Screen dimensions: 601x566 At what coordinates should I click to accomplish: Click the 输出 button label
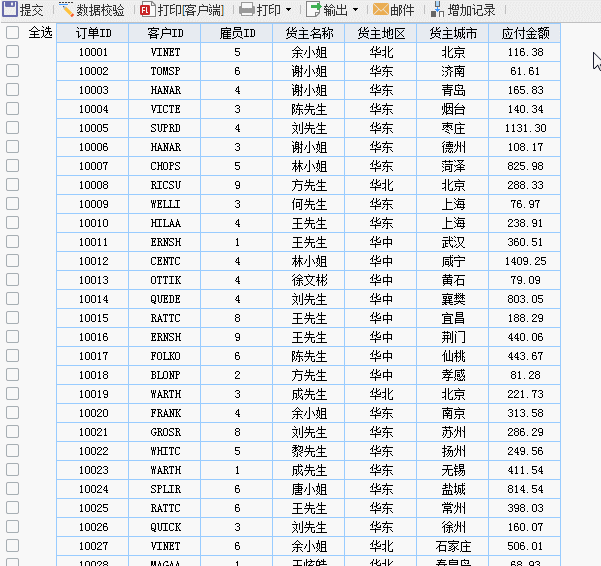335,10
